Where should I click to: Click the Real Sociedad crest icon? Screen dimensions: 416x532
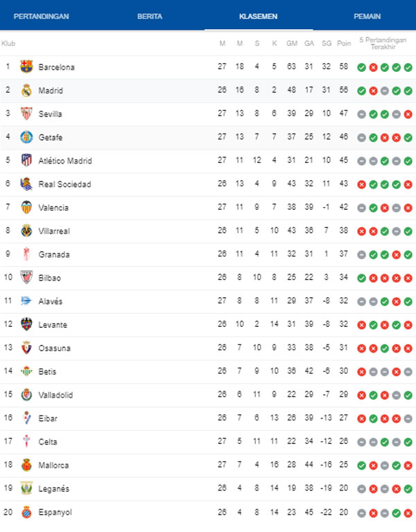pos(26,184)
